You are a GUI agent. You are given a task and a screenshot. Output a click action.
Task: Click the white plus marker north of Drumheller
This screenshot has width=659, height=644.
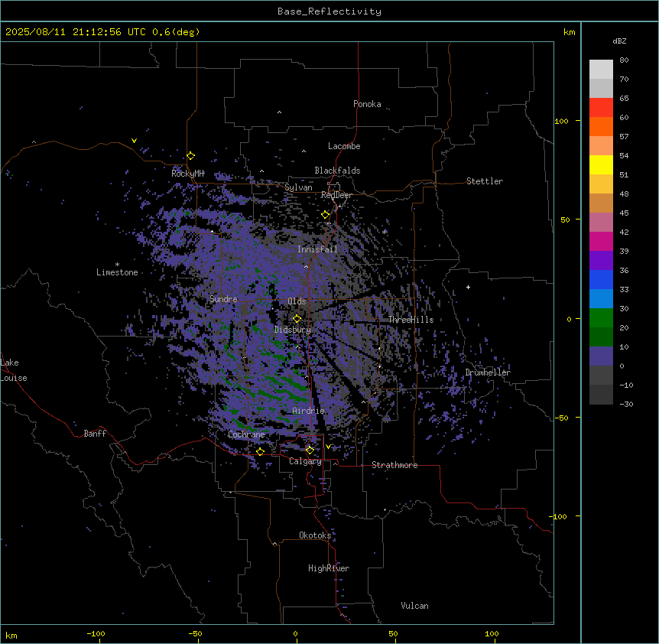click(468, 287)
